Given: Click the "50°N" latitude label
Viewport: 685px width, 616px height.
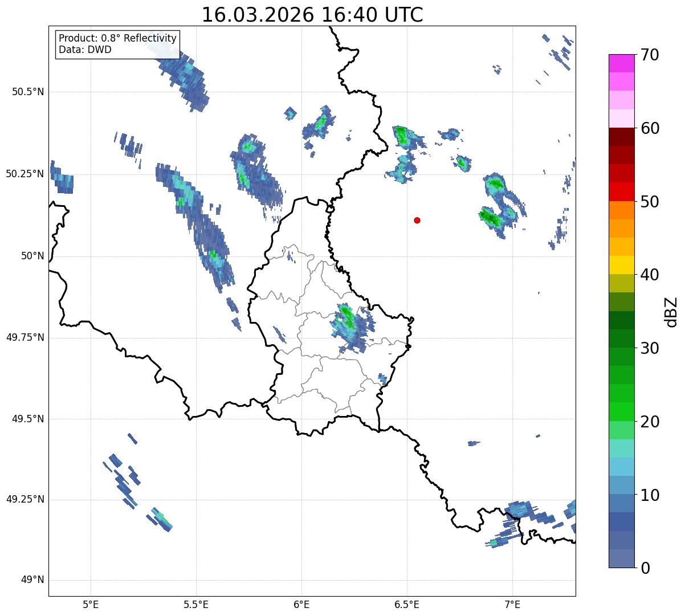Looking at the screenshot, I should 32,256.
